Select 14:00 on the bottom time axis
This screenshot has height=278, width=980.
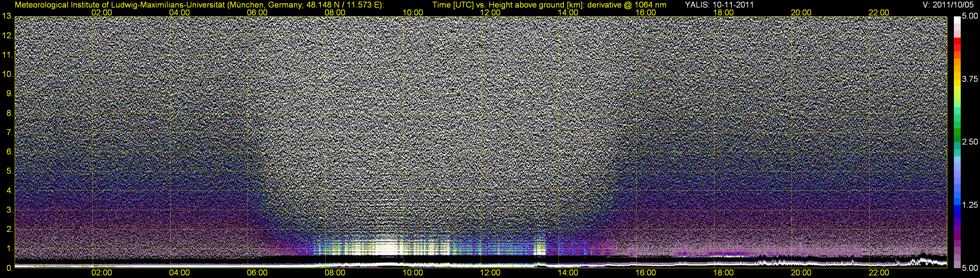(568, 273)
